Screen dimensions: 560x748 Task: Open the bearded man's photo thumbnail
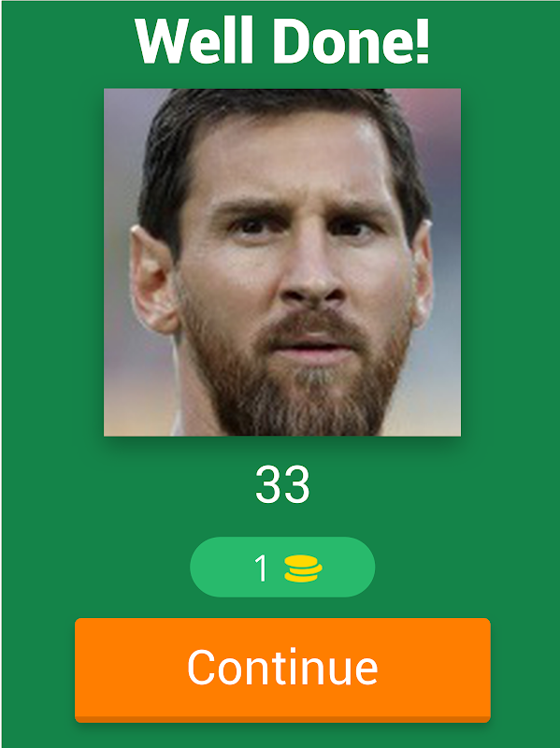(282, 262)
